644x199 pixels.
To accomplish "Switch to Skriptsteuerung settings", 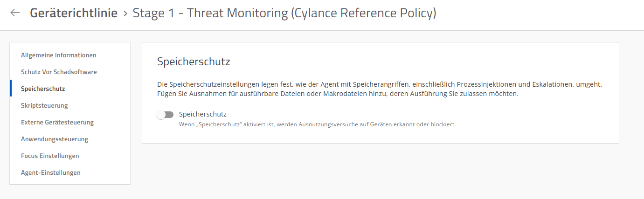I will tap(44, 105).
